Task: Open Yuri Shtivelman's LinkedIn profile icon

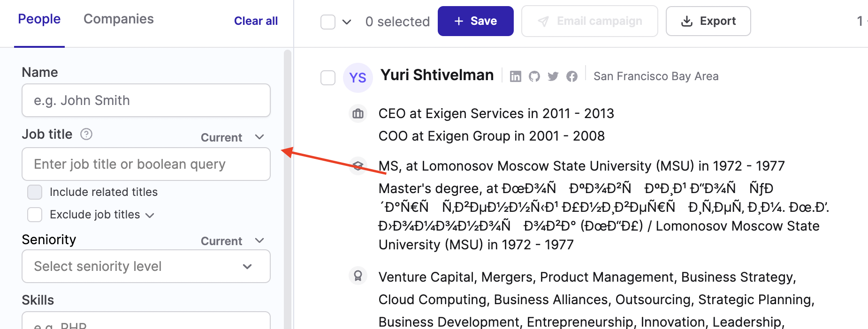Action: 515,76
